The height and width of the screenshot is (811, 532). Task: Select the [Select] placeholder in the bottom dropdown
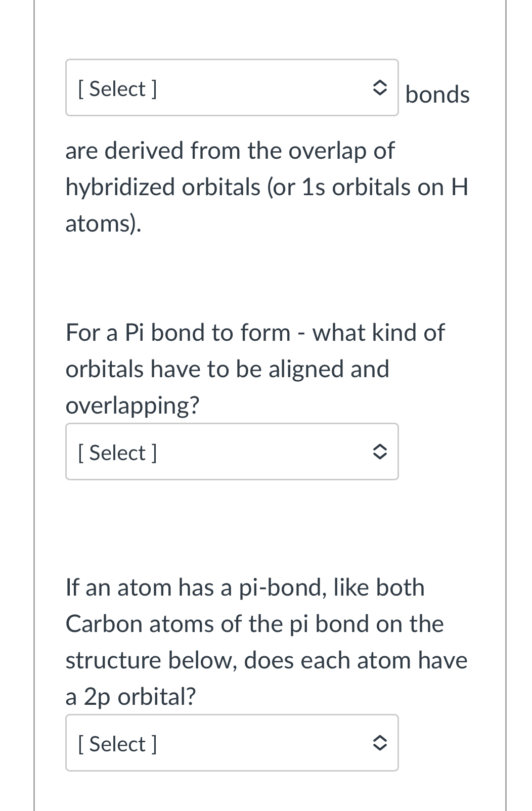pos(116,743)
